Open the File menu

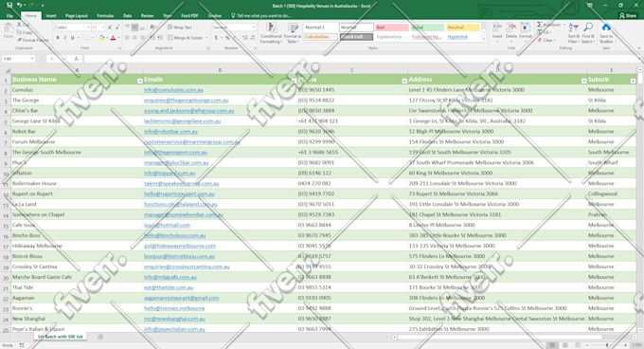(9, 15)
